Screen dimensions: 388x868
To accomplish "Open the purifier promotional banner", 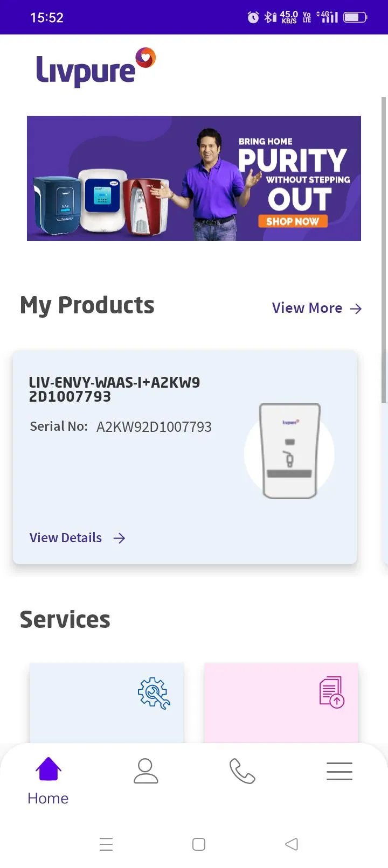I will (194, 178).
